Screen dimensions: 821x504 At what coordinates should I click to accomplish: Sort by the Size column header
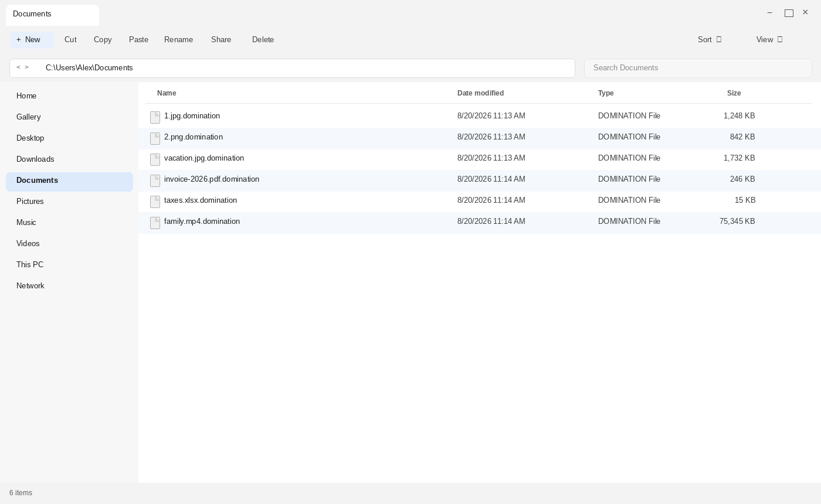[734, 93]
